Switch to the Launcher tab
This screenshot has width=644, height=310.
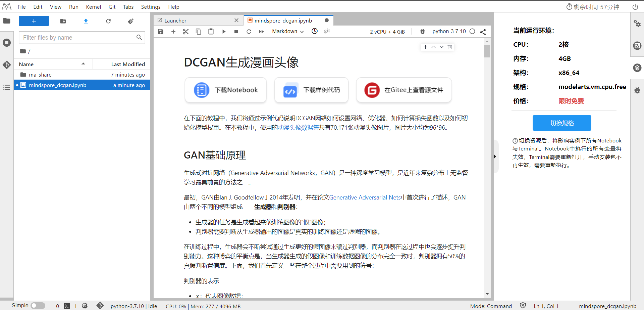[175, 20]
